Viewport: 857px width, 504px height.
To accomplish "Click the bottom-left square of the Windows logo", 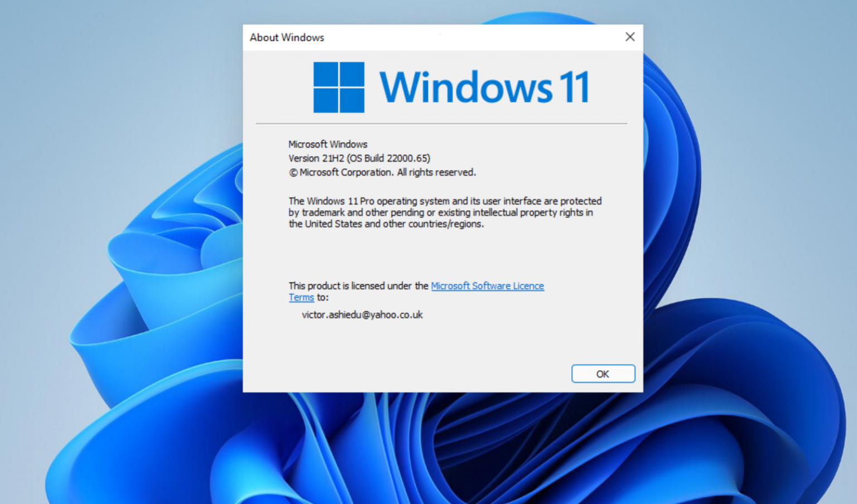I will [326, 100].
